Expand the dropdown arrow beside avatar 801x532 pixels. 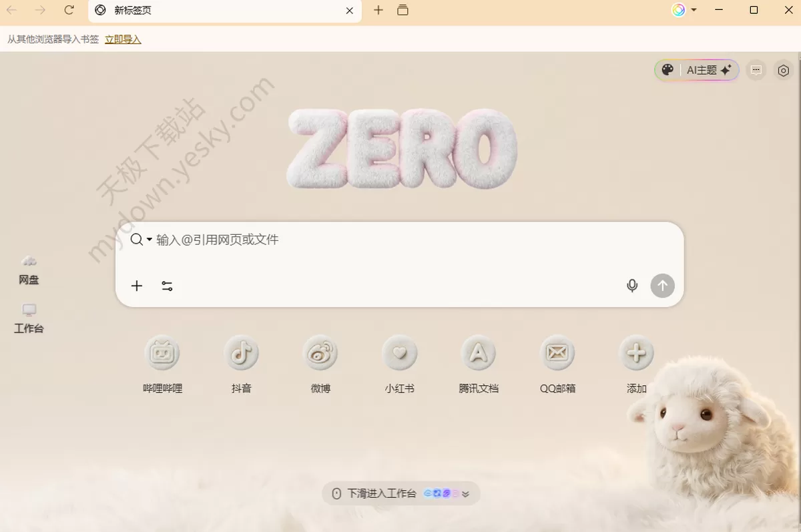point(694,10)
